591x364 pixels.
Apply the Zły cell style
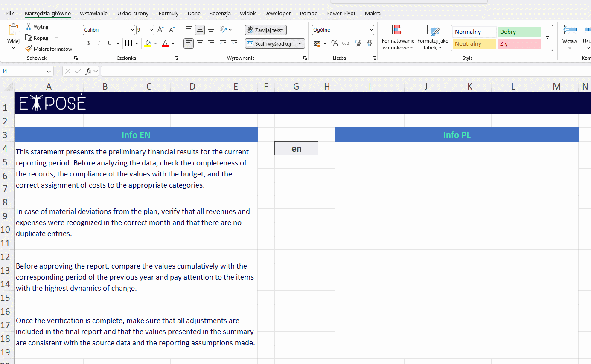point(519,44)
